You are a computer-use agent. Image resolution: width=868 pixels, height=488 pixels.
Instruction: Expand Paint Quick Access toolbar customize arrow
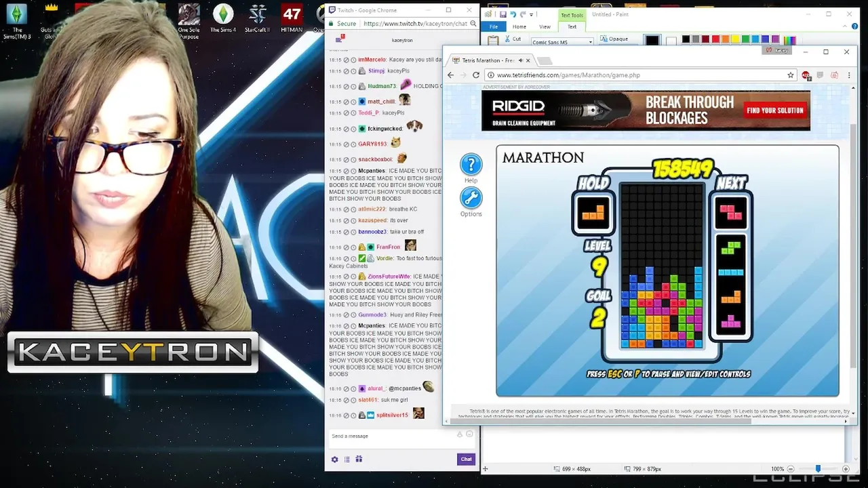pos(531,14)
